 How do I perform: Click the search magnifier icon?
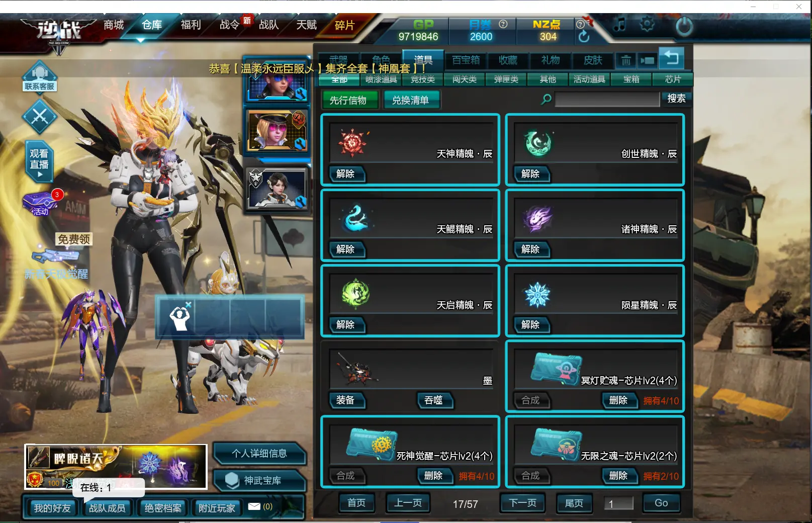(x=546, y=99)
